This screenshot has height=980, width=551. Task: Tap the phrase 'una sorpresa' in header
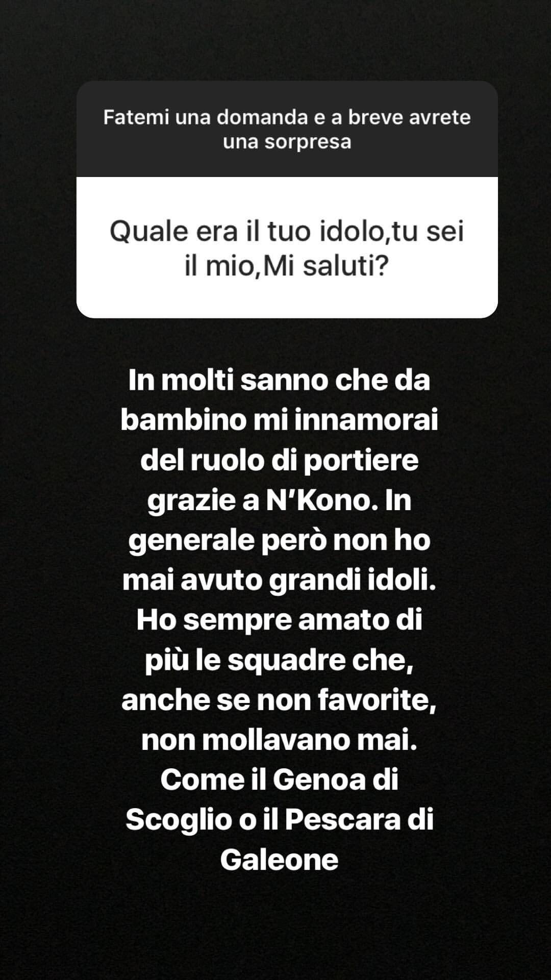(287, 142)
